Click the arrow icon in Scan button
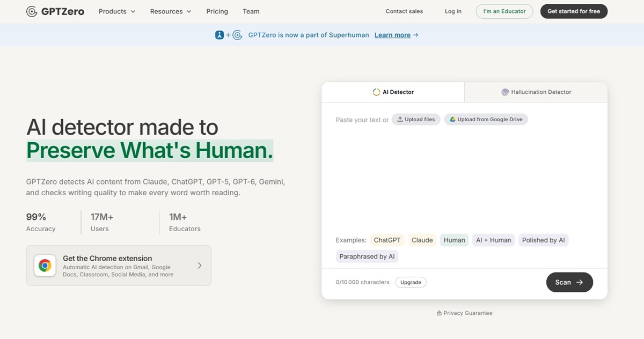Viewport: 644px width, 339px height. pyautogui.click(x=580, y=282)
